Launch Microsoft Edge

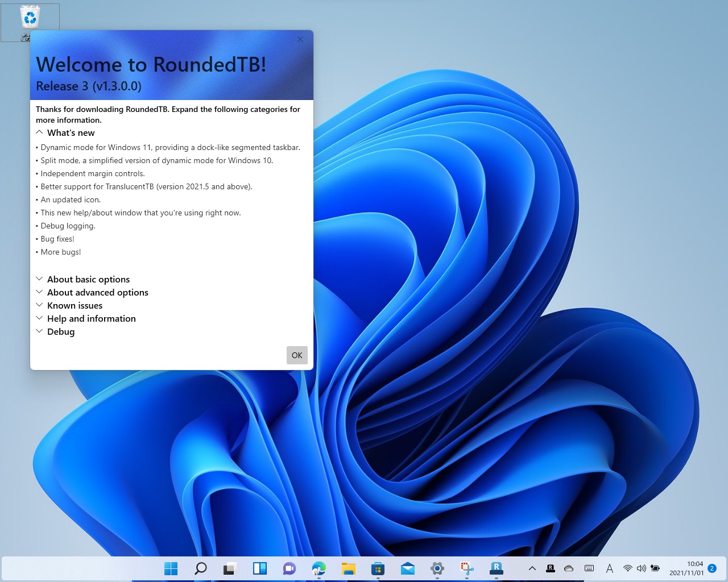click(x=318, y=568)
